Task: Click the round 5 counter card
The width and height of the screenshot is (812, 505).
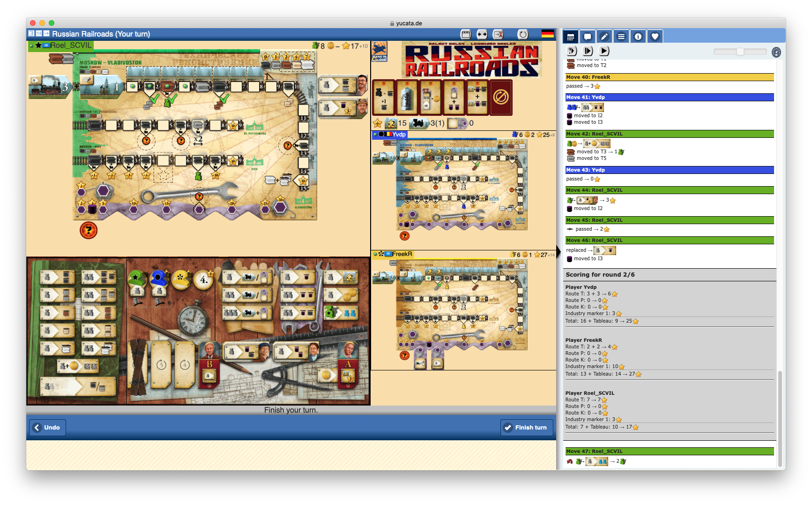Action: pos(161,364)
